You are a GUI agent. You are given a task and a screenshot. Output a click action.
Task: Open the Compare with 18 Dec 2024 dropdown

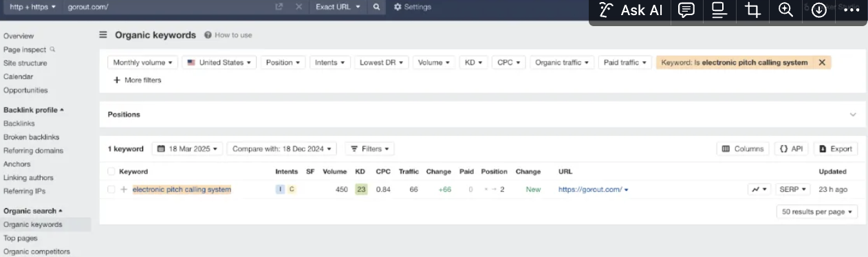[282, 148]
